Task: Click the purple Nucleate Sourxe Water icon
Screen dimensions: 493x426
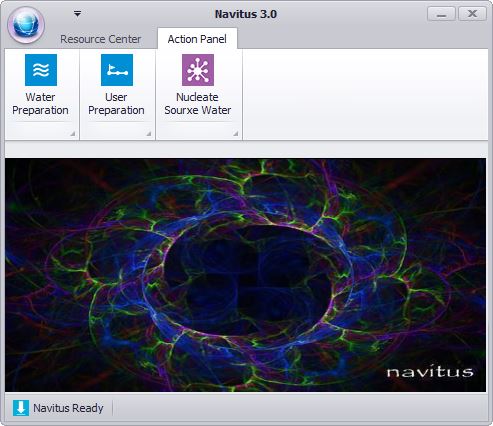Action: [x=198, y=70]
